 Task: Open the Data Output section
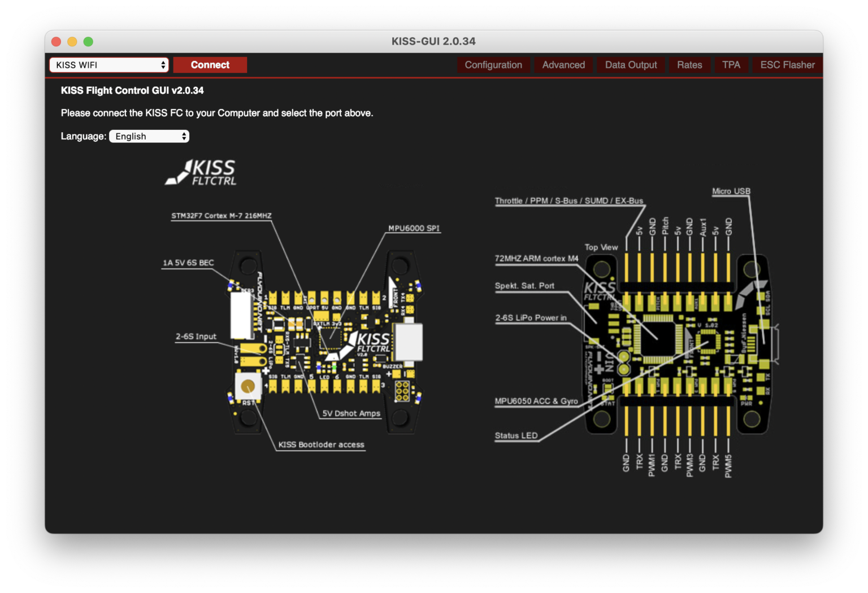click(x=631, y=64)
